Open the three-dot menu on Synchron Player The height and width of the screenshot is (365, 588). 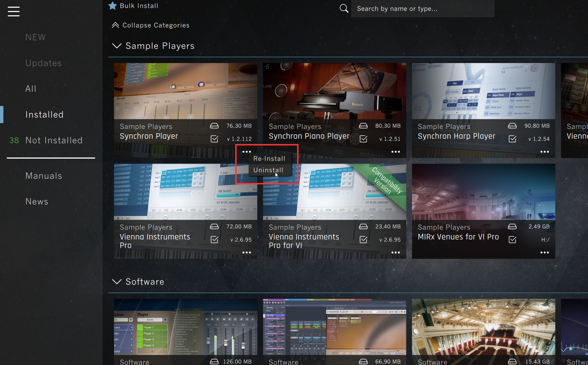tap(246, 152)
